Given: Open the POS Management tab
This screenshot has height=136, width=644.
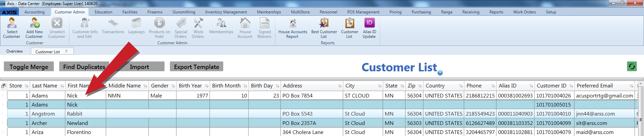Looking at the screenshot, I should click(x=363, y=12).
